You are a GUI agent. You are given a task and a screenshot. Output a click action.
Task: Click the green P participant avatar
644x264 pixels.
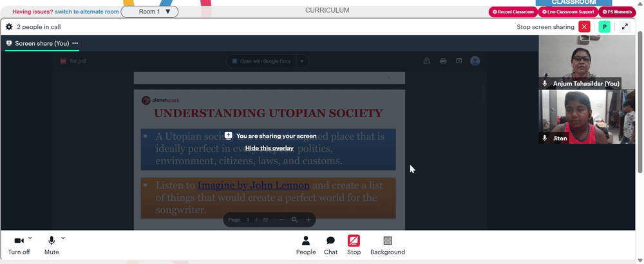tap(604, 26)
